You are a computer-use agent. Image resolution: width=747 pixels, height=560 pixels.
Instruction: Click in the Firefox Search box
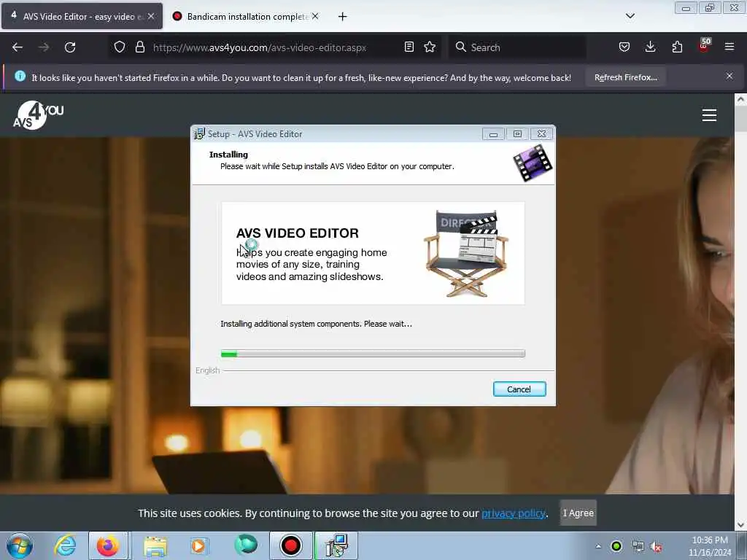point(517,47)
